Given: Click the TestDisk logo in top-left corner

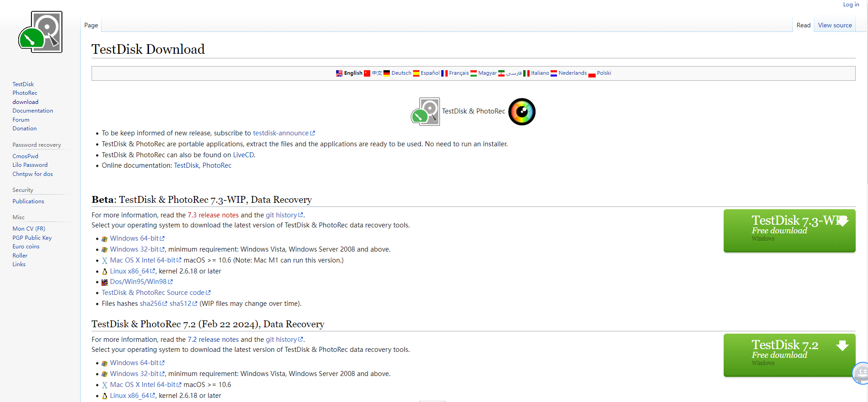Looking at the screenshot, I should pos(41,32).
